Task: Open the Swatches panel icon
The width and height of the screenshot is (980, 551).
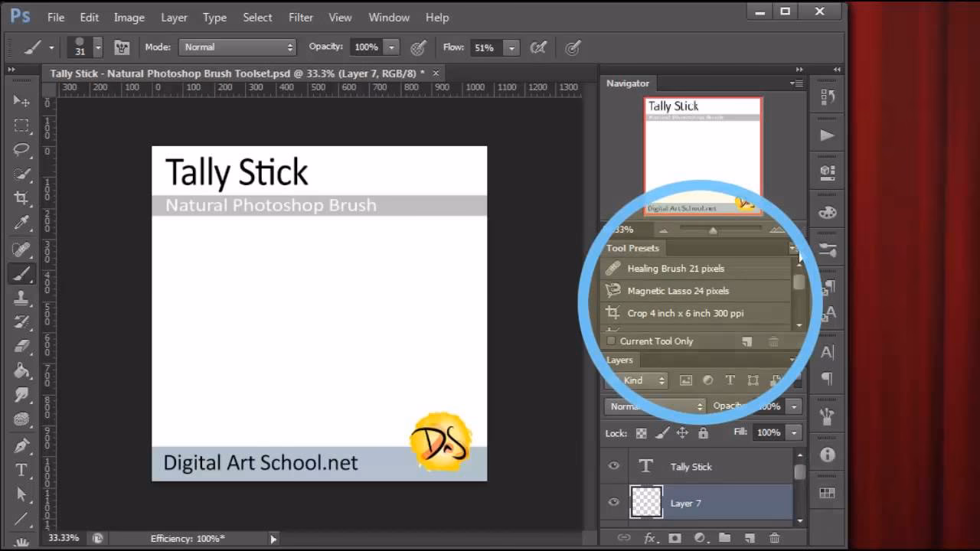Action: coord(827,211)
